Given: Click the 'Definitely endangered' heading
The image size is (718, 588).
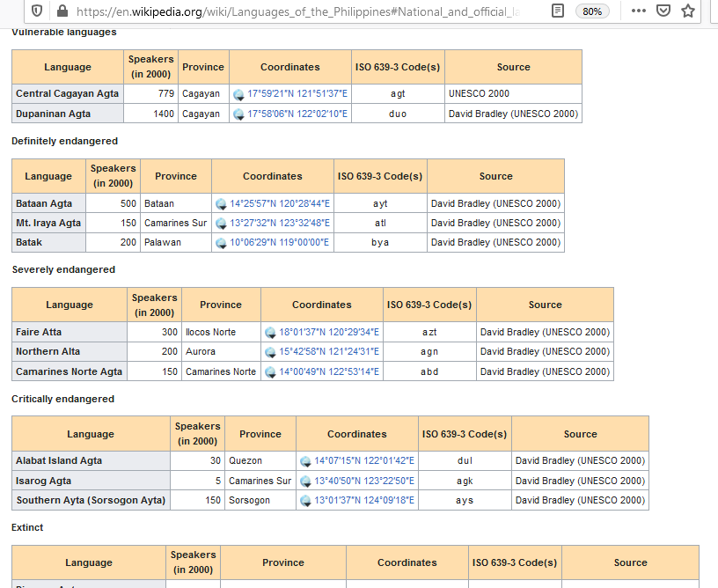Looking at the screenshot, I should 64,141.
